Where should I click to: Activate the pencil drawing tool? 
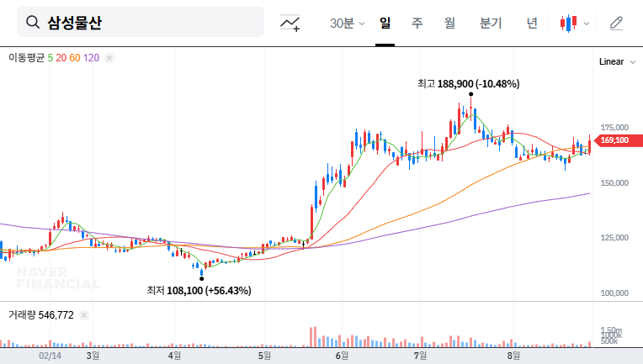click(x=616, y=24)
